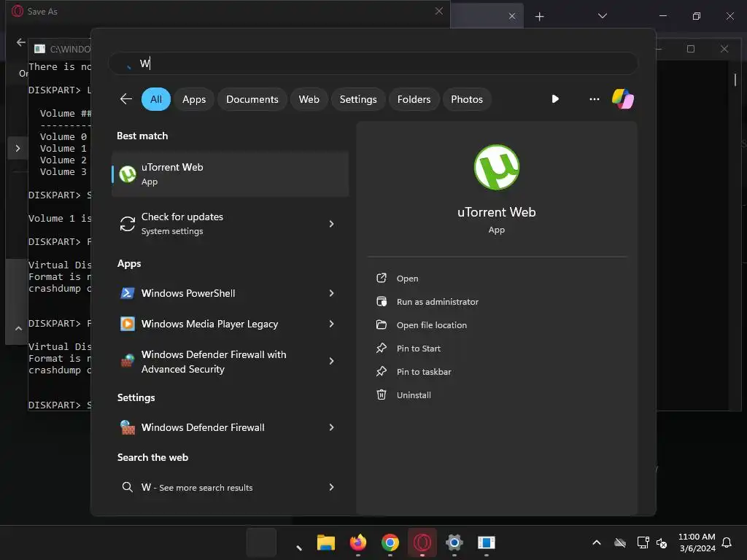Click the search magnifier web result icon
This screenshot has width=747, height=560.
click(127, 487)
